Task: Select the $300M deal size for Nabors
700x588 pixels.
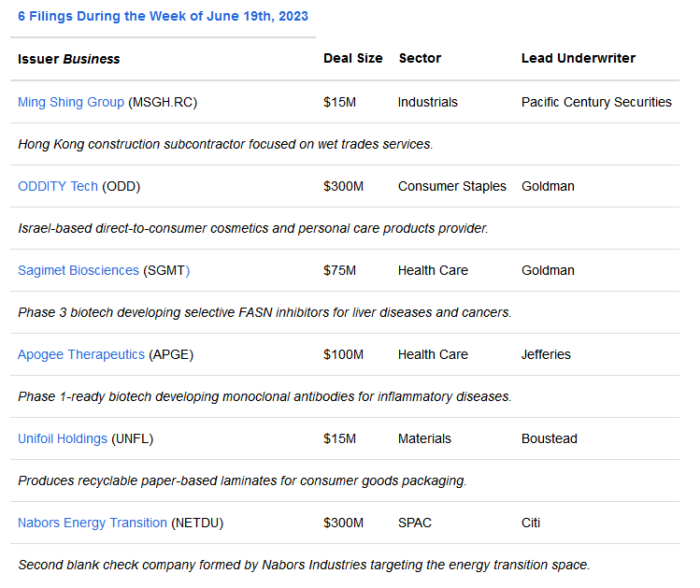Action: 344,523
